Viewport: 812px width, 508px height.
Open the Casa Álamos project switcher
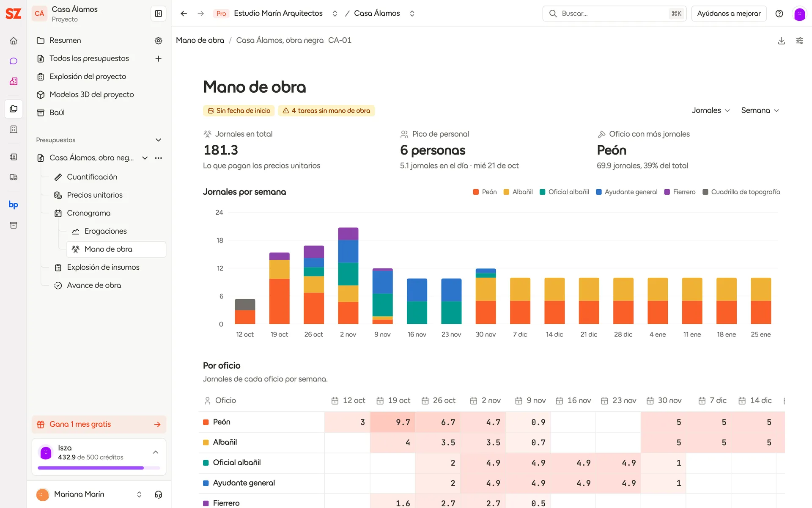(x=412, y=14)
